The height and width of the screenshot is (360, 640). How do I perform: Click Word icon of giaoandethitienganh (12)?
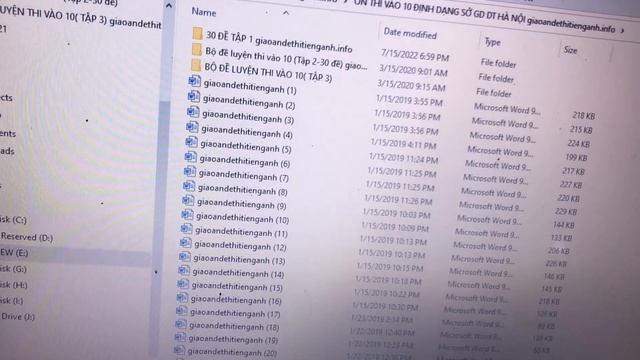tap(185, 243)
